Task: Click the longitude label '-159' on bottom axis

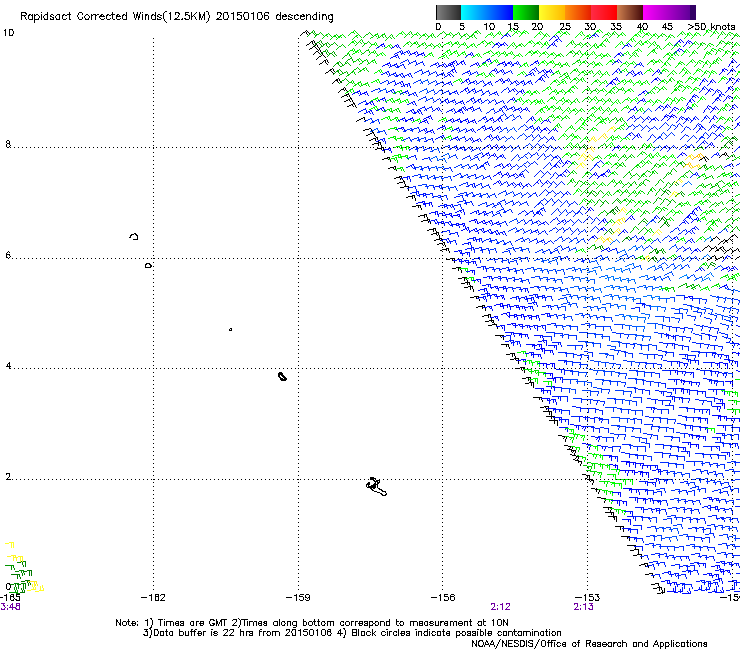Action: tap(298, 598)
